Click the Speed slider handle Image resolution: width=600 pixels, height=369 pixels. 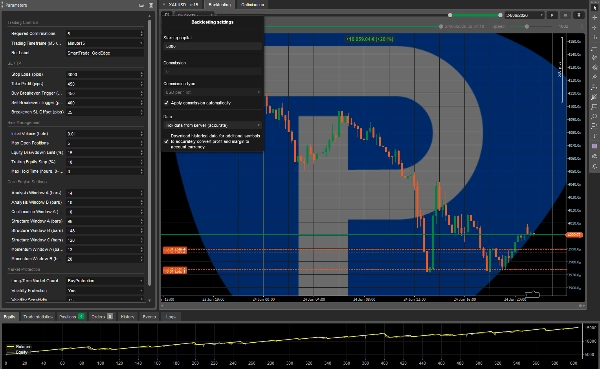527,26
